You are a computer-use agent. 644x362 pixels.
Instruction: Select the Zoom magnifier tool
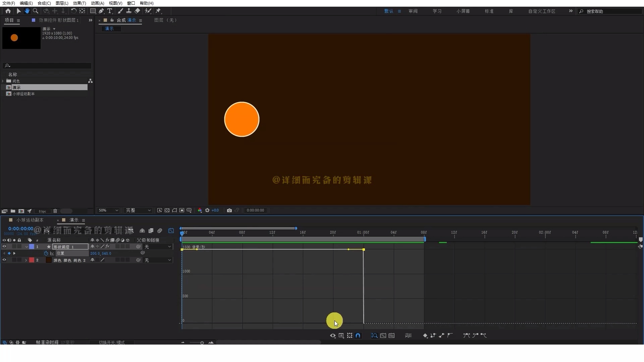[36, 11]
